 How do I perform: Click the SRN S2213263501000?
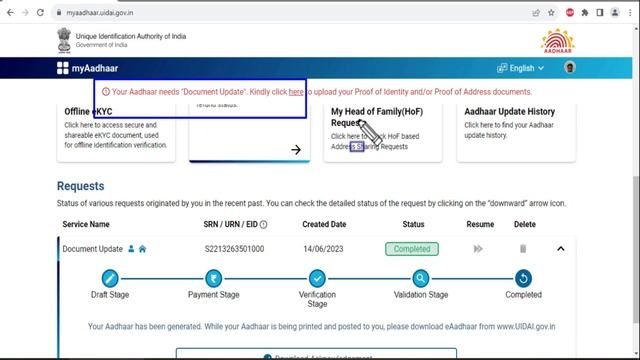click(x=234, y=249)
